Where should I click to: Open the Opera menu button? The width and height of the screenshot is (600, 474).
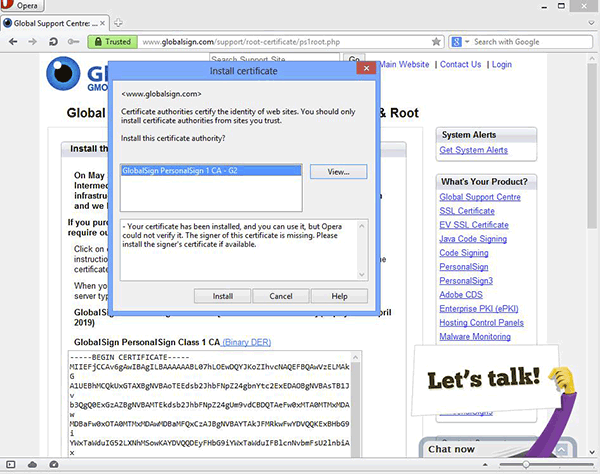coord(21,5)
